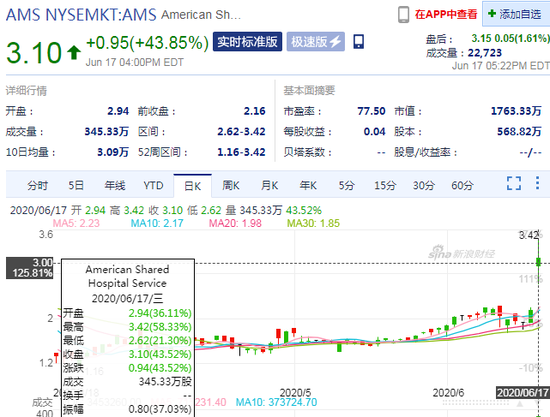The height and width of the screenshot is (417, 550).
Task: Select the 日K chart tab
Action: coord(192,186)
